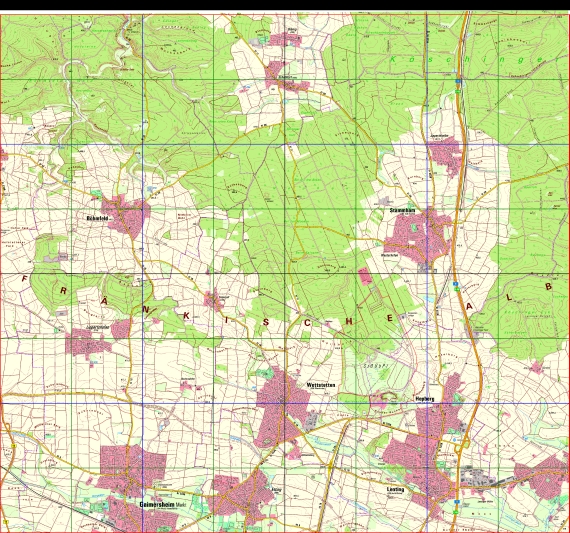The height and width of the screenshot is (533, 570).
Task: Click the brown letter A near the motorway
Action: (x=469, y=307)
